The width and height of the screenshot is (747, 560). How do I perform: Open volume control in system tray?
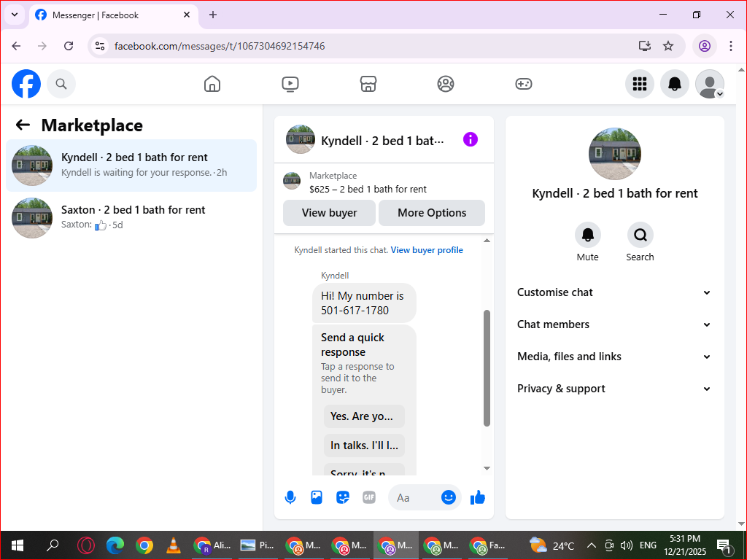(x=627, y=545)
